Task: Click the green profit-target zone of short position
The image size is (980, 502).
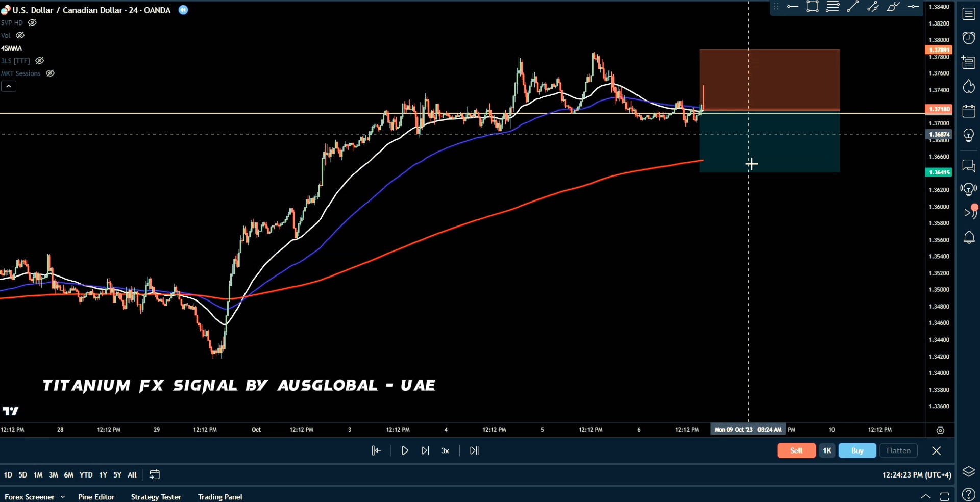Action: [769, 141]
